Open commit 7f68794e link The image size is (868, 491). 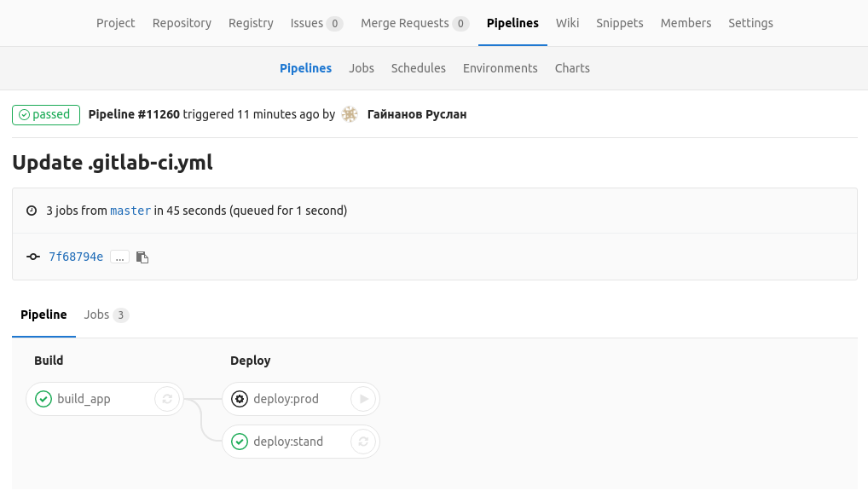[76, 257]
